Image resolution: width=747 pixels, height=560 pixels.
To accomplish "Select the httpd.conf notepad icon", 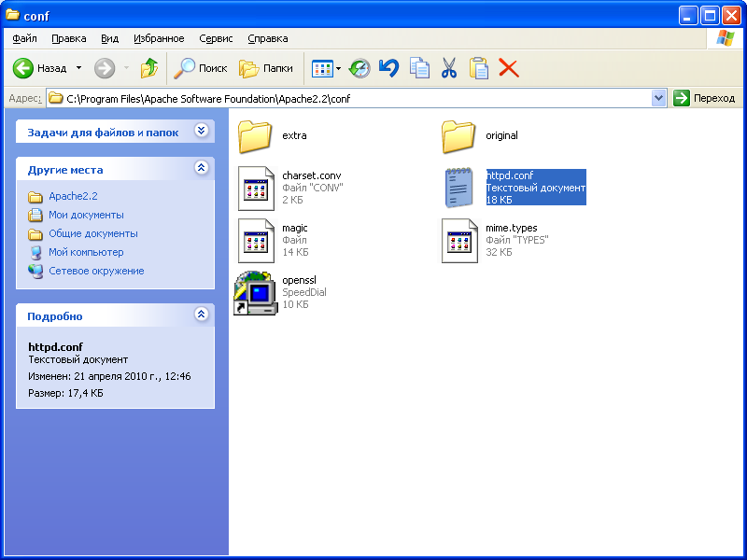I will click(x=458, y=189).
